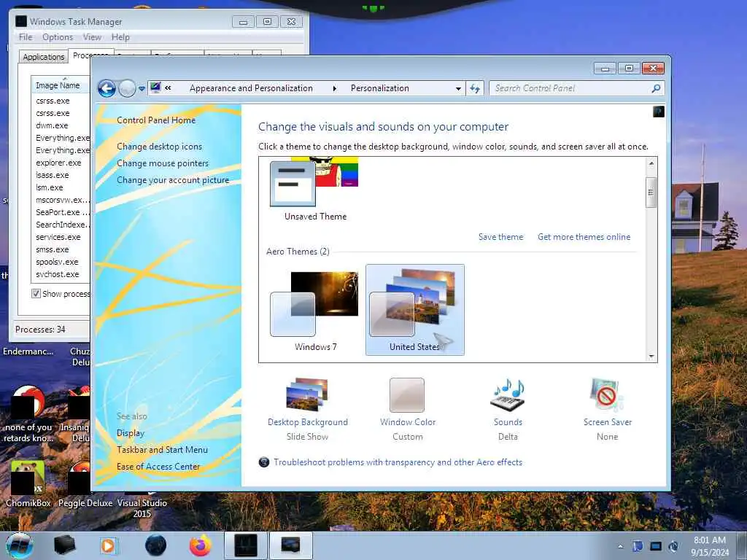Open Troubleshoot transparency and Aero effects link
This screenshot has height=560, width=747.
pyautogui.click(x=398, y=462)
